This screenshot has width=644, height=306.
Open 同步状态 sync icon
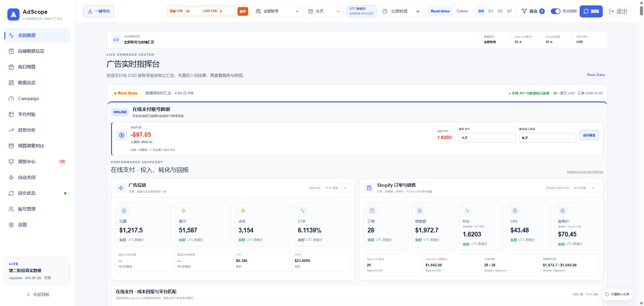11,193
